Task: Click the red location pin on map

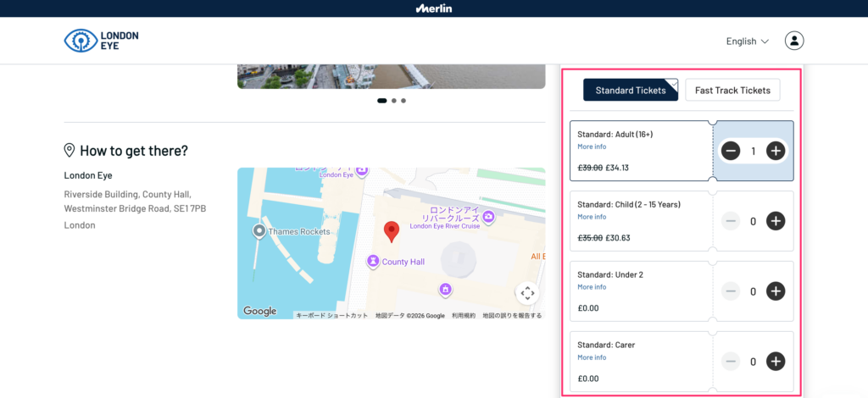Action: [x=392, y=232]
